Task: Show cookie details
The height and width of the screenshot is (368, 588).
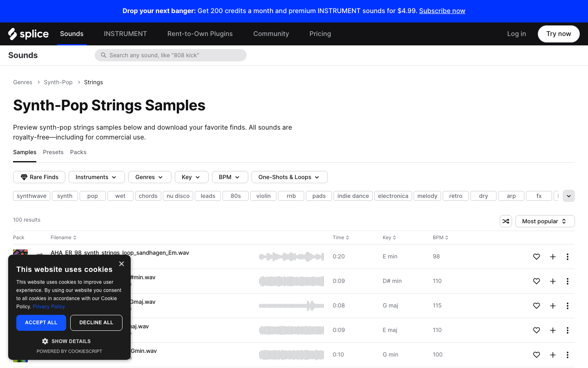Action: [x=66, y=341]
